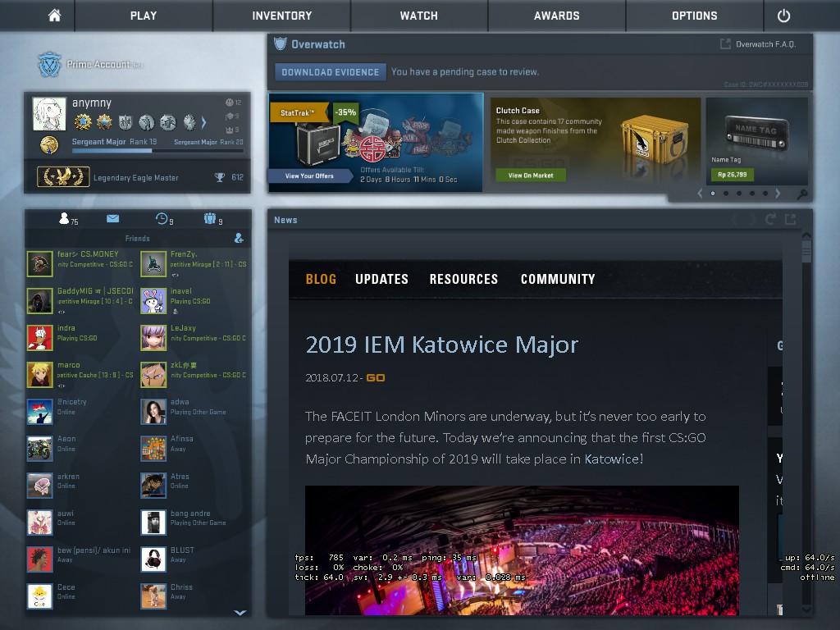This screenshot has height=630, width=840.
Task: Switch to the UPDATES tab
Action: point(381,279)
